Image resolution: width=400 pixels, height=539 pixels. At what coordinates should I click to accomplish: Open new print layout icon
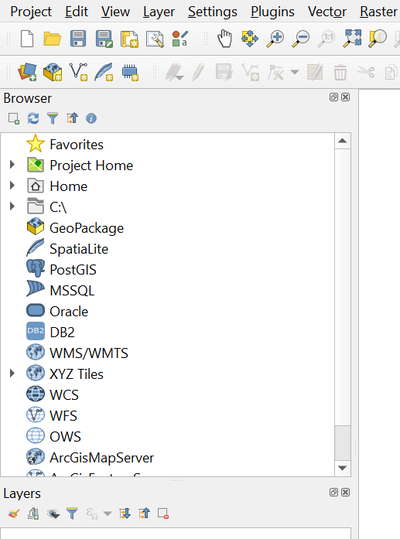pyautogui.click(x=129, y=38)
